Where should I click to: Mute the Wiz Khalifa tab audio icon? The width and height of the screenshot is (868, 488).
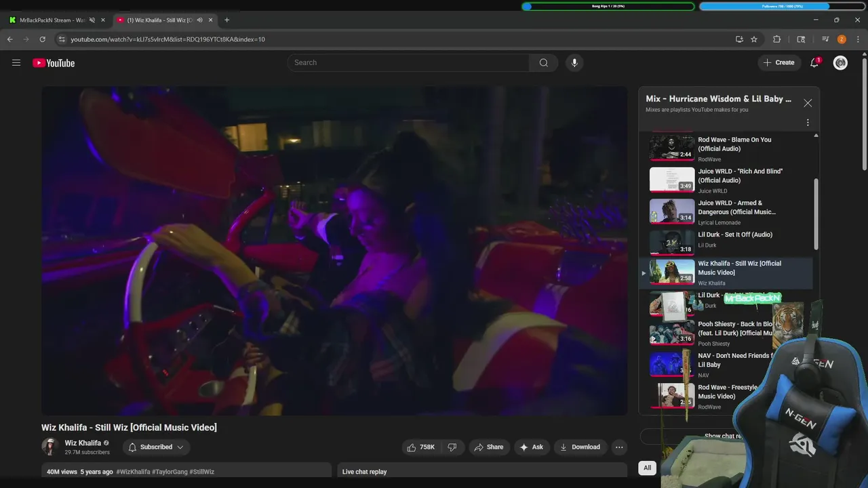(x=199, y=20)
